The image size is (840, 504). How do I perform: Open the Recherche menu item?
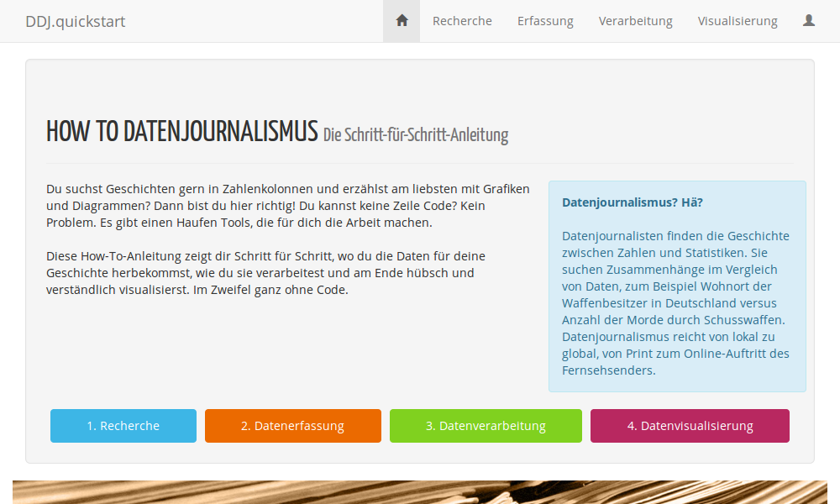[x=462, y=21]
